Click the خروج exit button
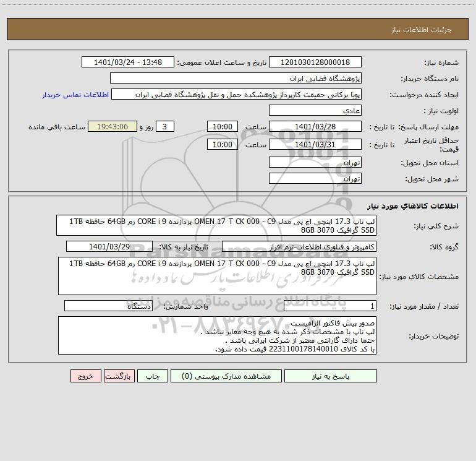Screen dimensions: 476x461 coord(85,376)
